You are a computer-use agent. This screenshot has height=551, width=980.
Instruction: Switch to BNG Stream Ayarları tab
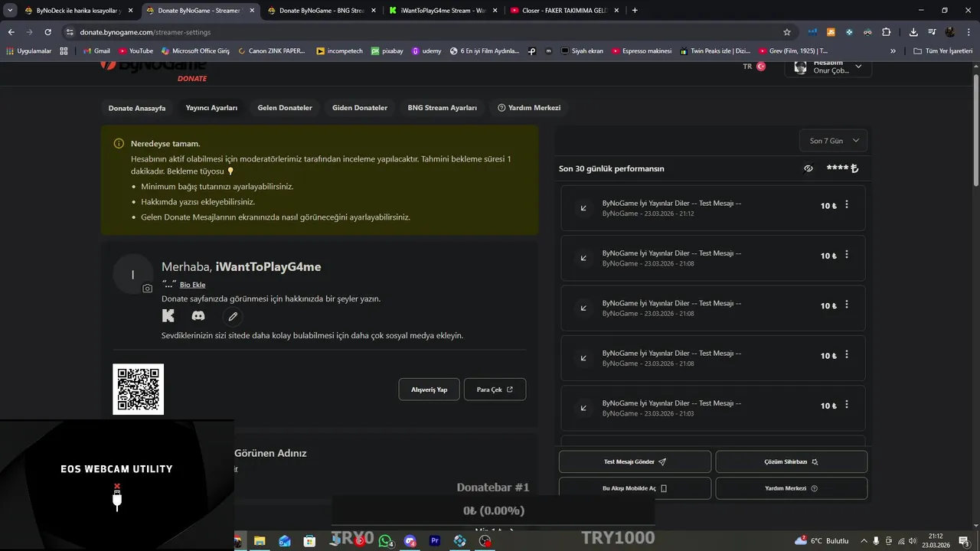443,108
